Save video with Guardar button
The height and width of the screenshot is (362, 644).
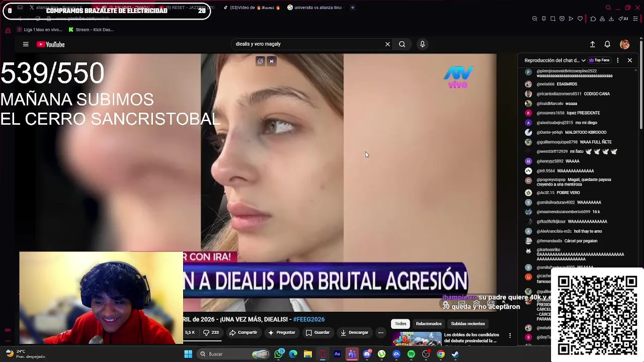pyautogui.click(x=318, y=332)
